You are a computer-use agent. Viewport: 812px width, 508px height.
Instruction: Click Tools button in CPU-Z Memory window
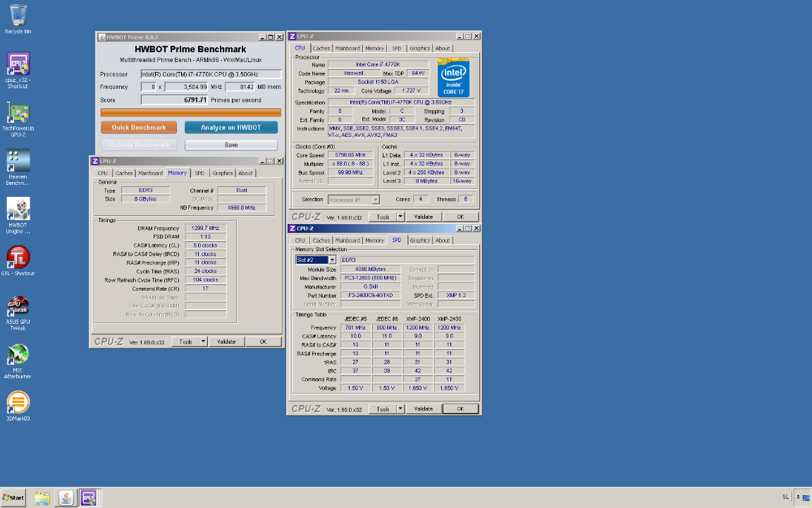click(185, 341)
